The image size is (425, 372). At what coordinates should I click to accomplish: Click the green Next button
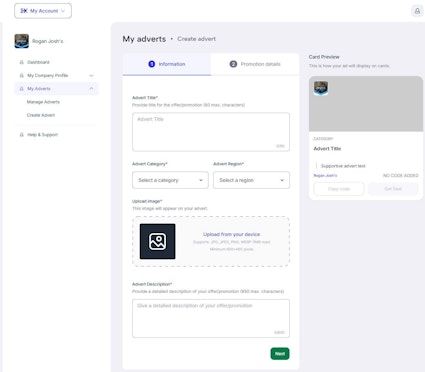pos(280,354)
